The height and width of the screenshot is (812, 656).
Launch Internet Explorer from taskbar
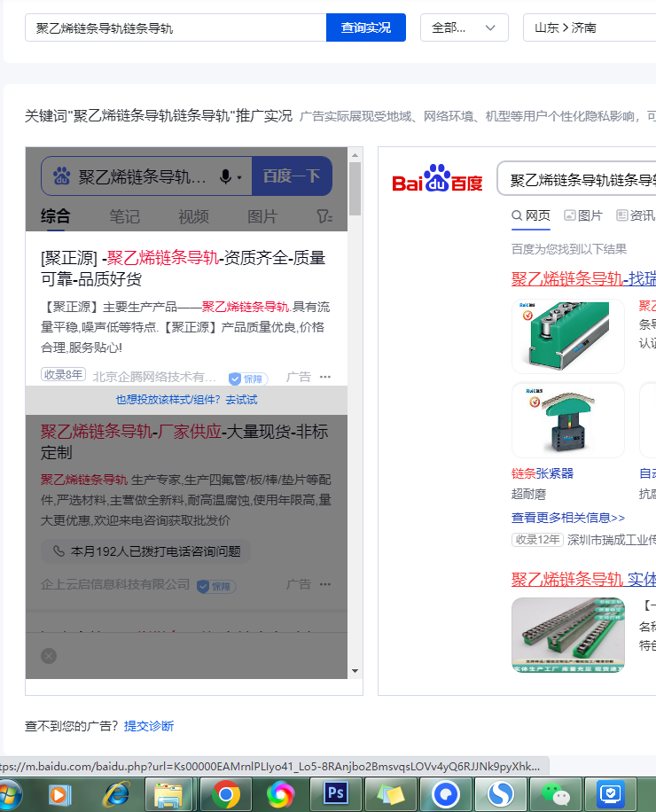pos(117,794)
